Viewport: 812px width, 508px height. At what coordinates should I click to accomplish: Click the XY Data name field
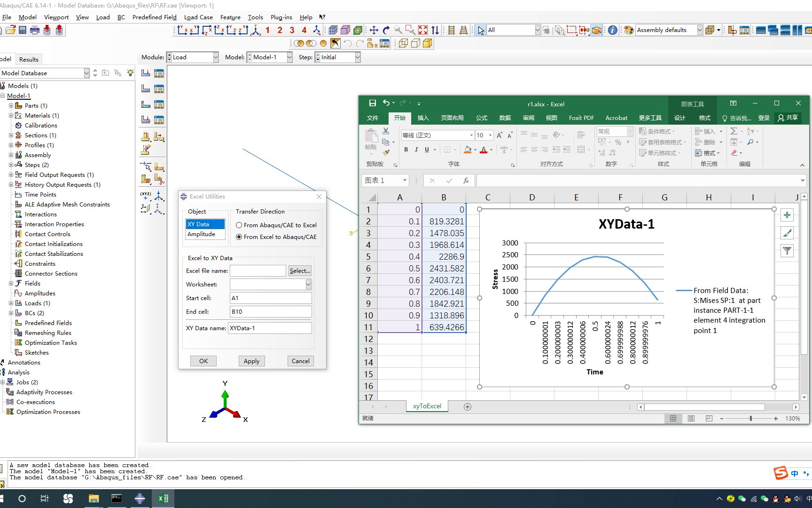tap(270, 328)
